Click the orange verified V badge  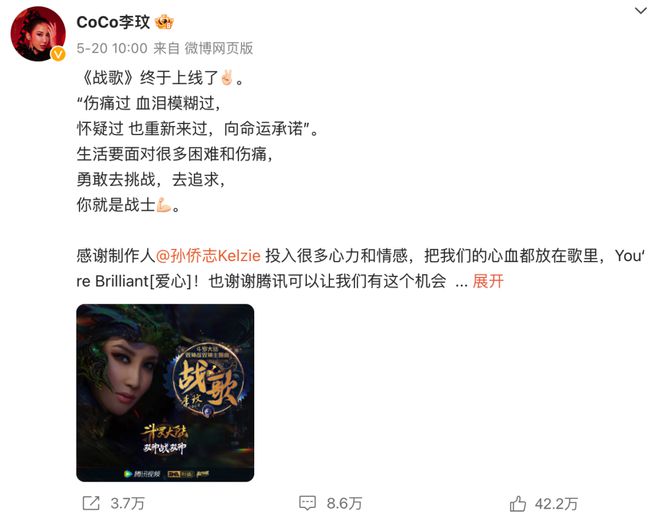coord(59,54)
